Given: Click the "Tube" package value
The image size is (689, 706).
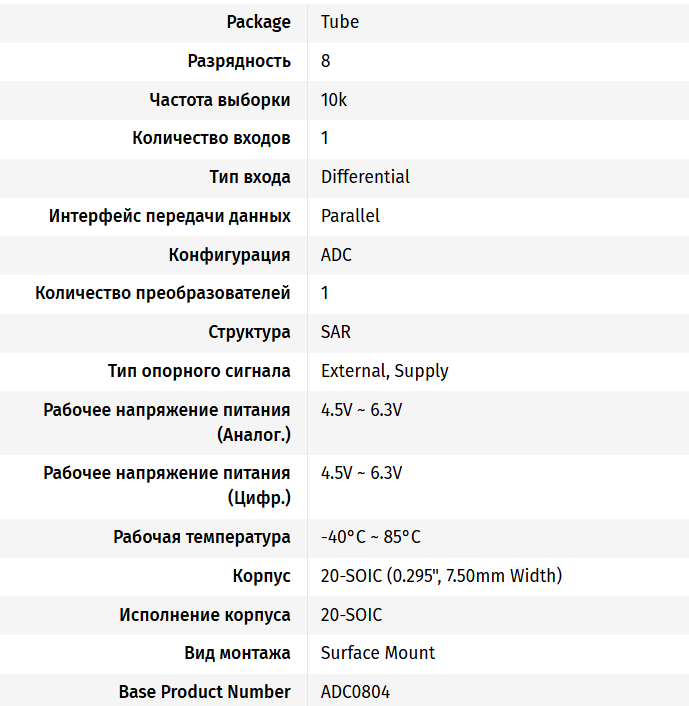Looking at the screenshot, I should (339, 22).
